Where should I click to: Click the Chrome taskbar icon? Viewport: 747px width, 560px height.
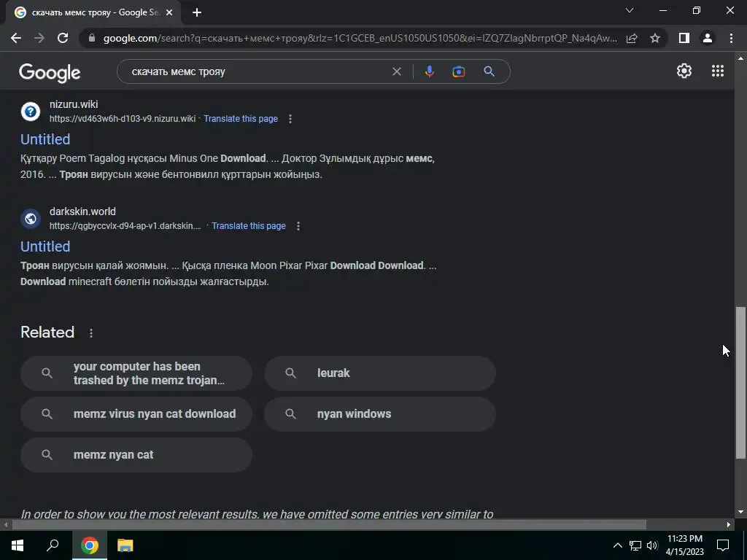click(90, 545)
